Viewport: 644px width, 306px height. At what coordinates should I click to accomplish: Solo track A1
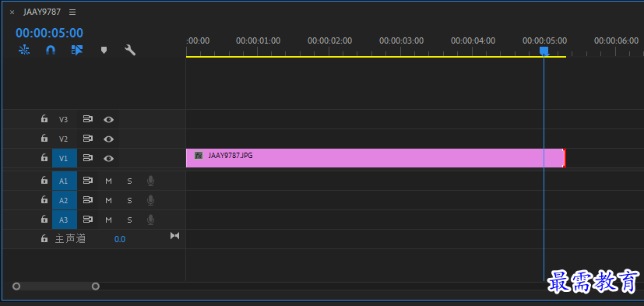129,181
